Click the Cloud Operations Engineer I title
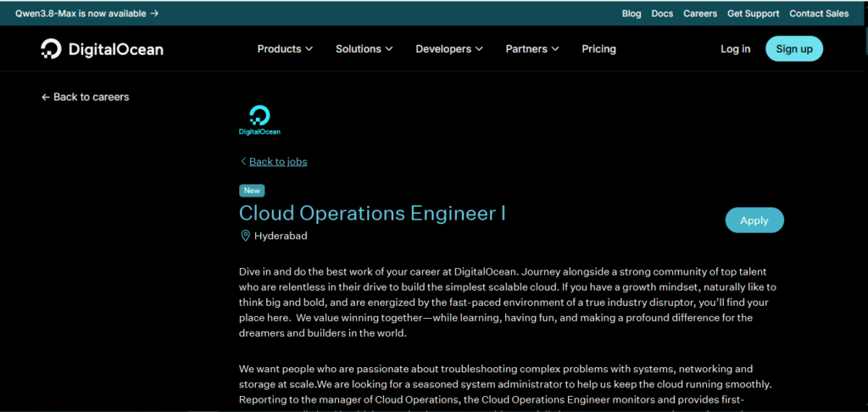Image resolution: width=868 pixels, height=412 pixels. (x=373, y=213)
